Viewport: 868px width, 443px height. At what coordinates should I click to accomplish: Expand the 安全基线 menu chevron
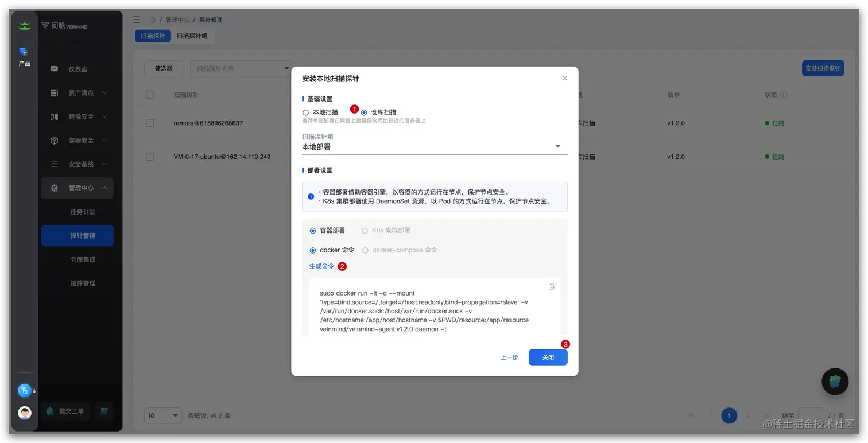click(104, 164)
